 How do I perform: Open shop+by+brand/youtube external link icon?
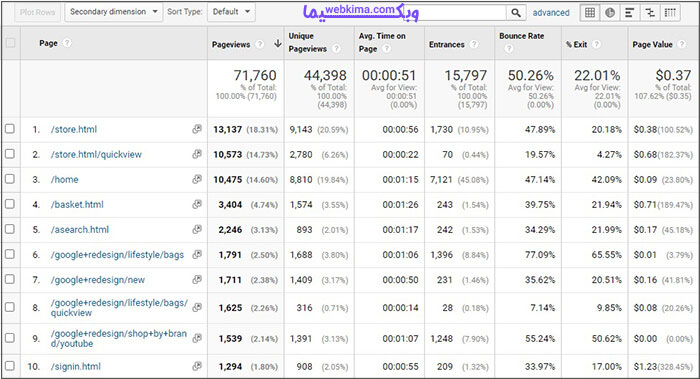197,338
